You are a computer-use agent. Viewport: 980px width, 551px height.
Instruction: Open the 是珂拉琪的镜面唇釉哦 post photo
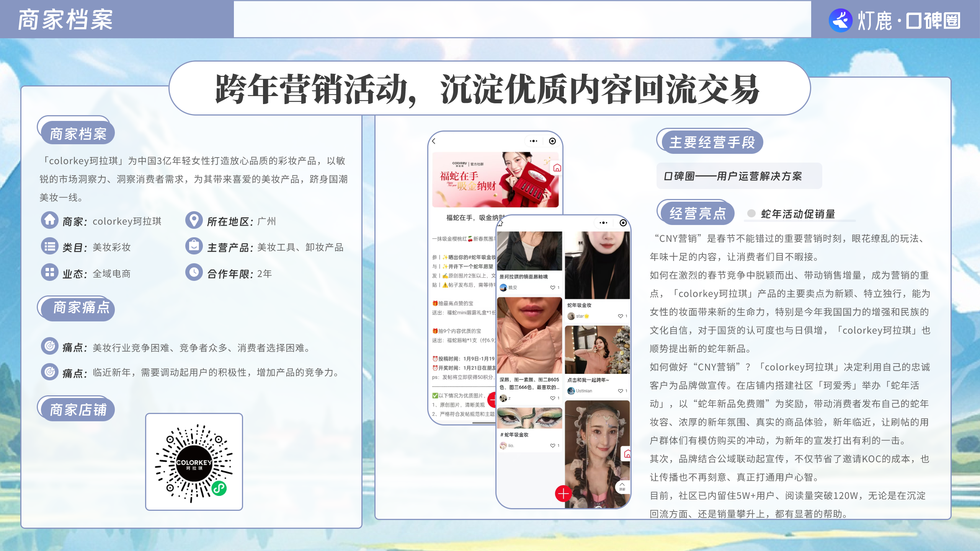(530, 251)
